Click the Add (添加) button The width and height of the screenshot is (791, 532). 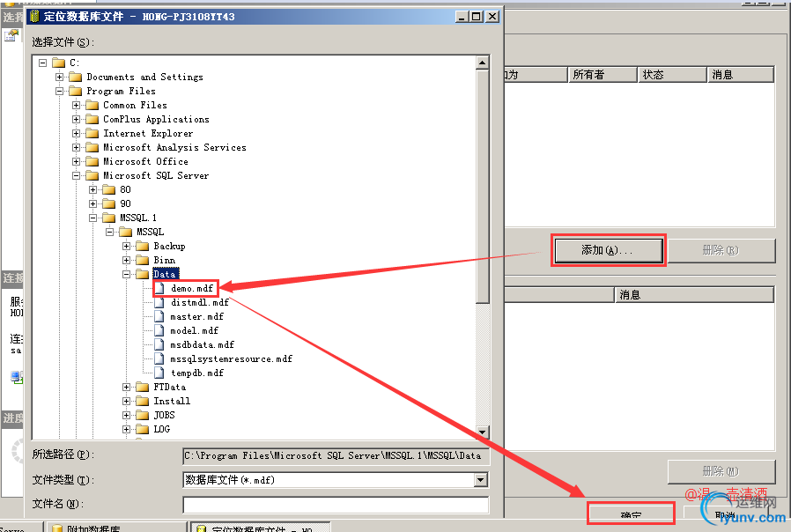tap(609, 250)
